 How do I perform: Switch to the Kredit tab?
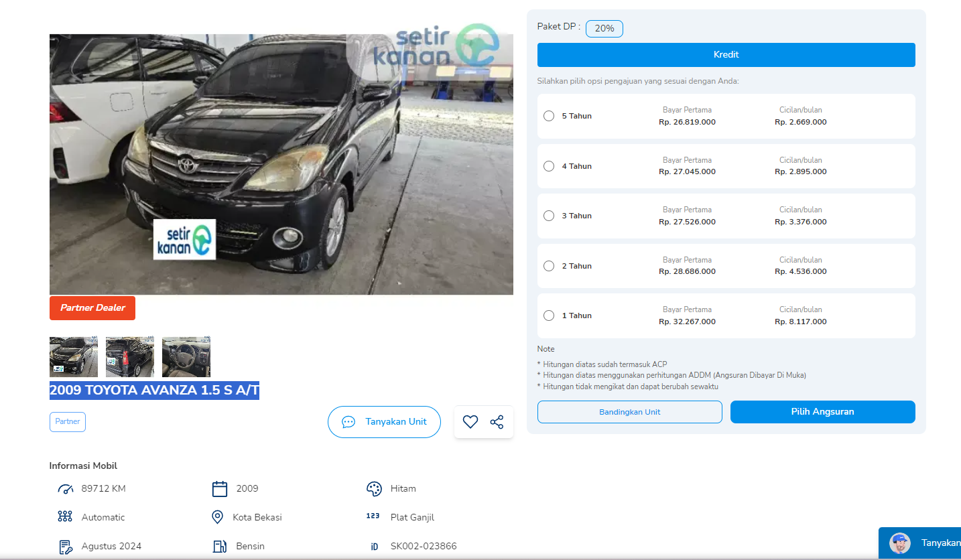click(726, 55)
